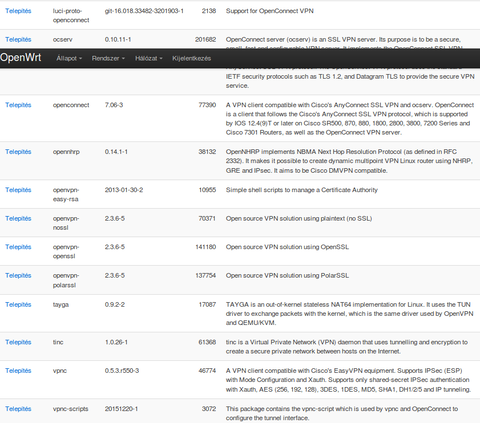Click Telepítés for ocserv
Image resolution: width=480 pixels, height=423 pixels.
pyautogui.click(x=18, y=40)
